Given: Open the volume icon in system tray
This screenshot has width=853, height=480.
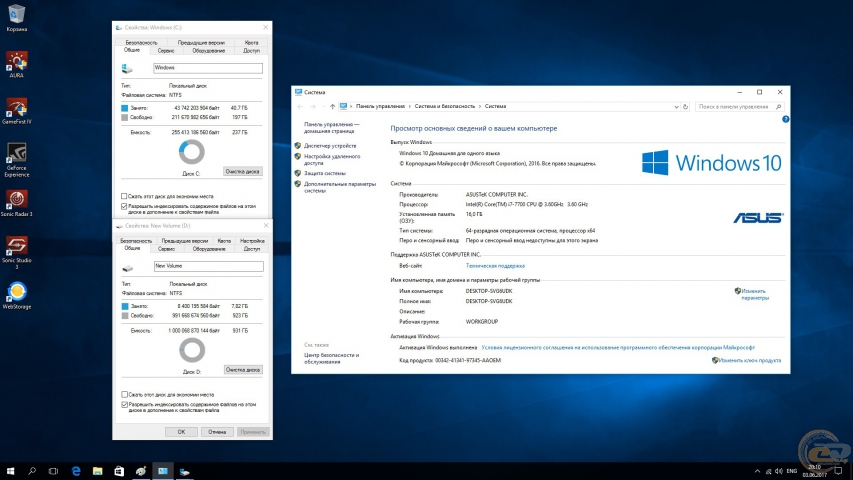Looking at the screenshot, I should pyautogui.click(x=778, y=471).
